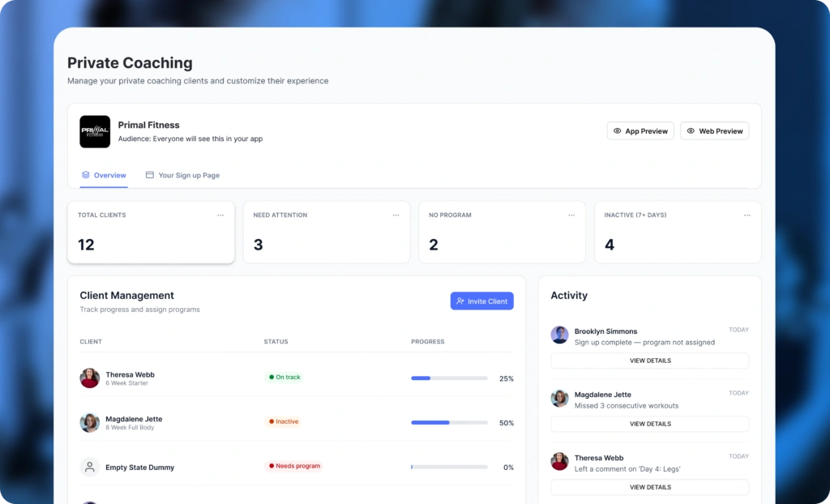Click the Needs program status badge

[294, 466]
